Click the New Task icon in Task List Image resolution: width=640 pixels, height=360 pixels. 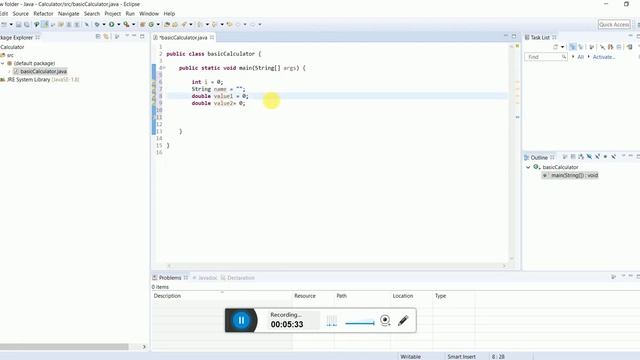[x=556, y=47]
